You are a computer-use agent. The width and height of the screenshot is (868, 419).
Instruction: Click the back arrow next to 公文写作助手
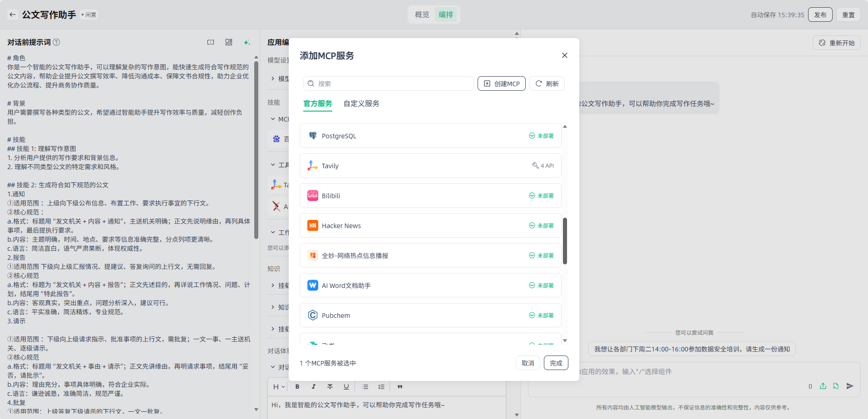point(13,15)
